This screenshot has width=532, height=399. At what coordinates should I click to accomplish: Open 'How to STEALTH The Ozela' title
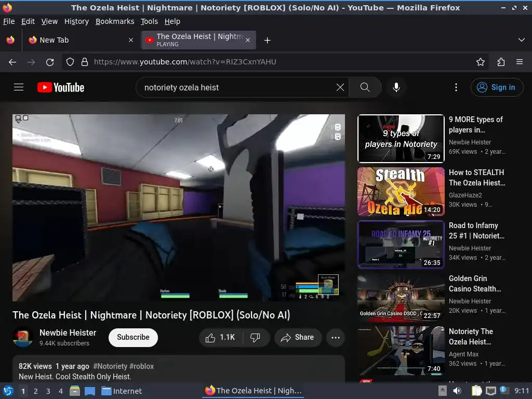point(477,178)
